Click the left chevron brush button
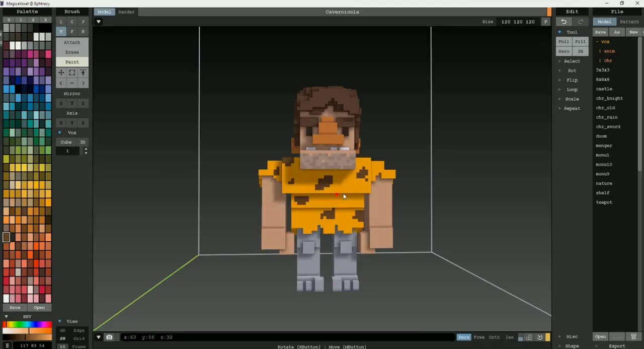 pos(61,83)
